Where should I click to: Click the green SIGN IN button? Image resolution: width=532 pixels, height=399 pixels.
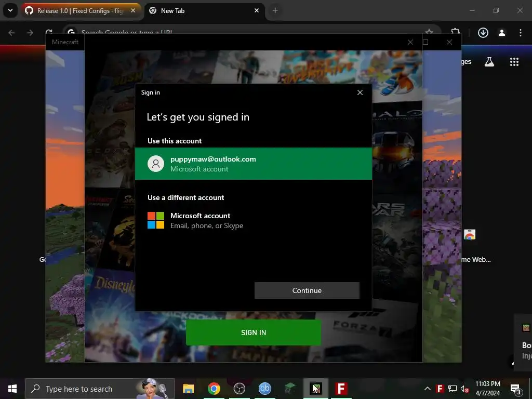(254, 332)
